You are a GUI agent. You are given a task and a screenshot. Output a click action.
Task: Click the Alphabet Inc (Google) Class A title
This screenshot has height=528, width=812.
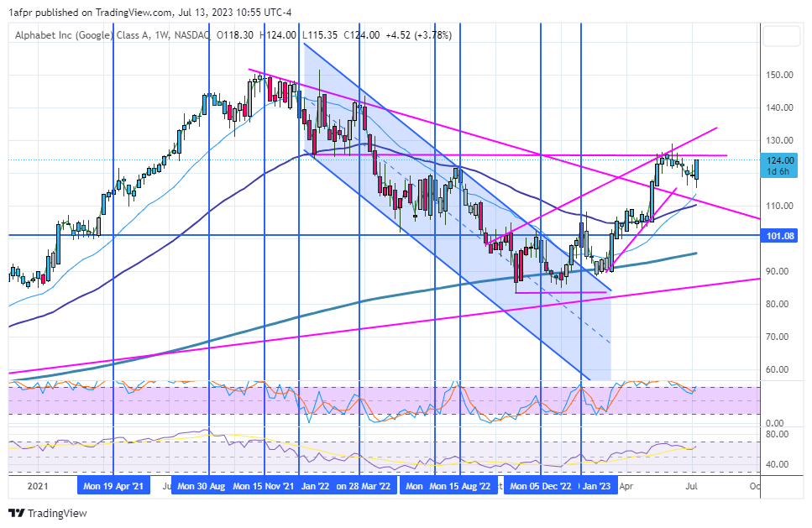click(x=81, y=35)
